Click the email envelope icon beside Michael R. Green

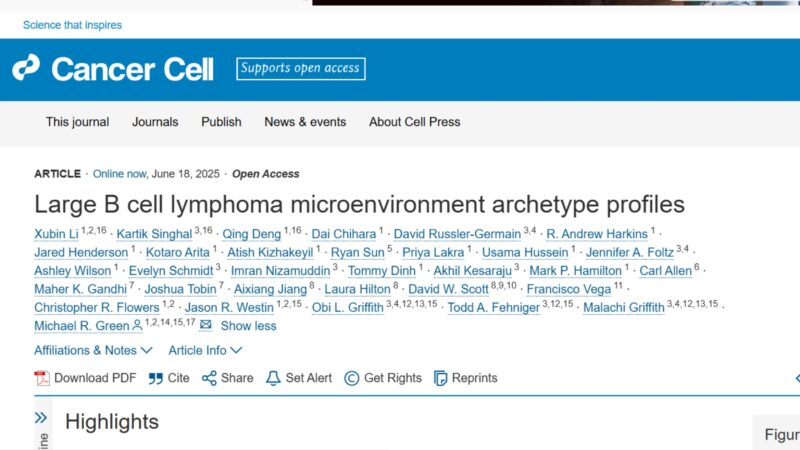[206, 324]
